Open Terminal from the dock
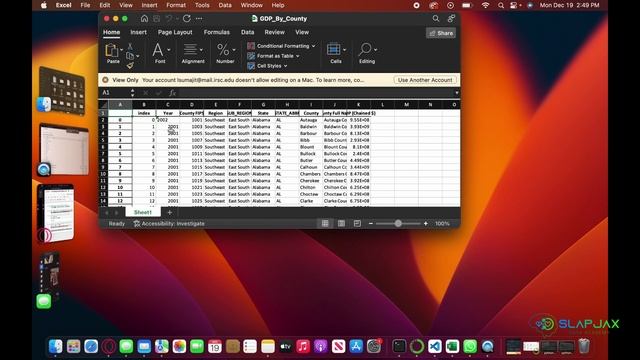Image resolution: width=640 pixels, height=360 pixels. 399,347
